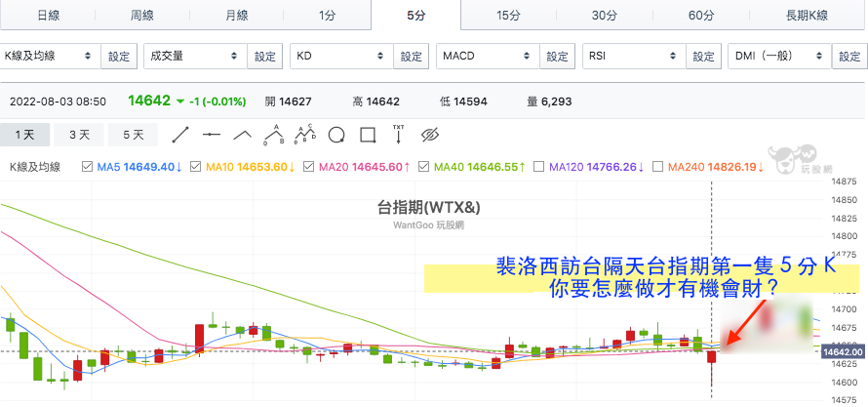Select the angle line drawing tool
The width and height of the screenshot is (868, 407).
[x=243, y=135]
